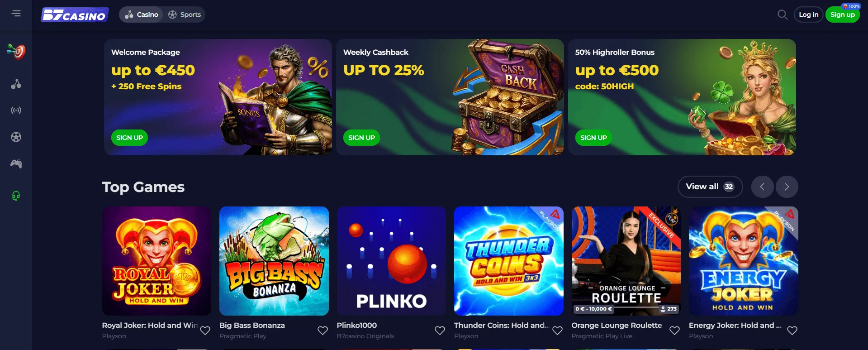Click the dartboard promotions icon in sidebar
The height and width of the screenshot is (350, 868).
(x=16, y=51)
